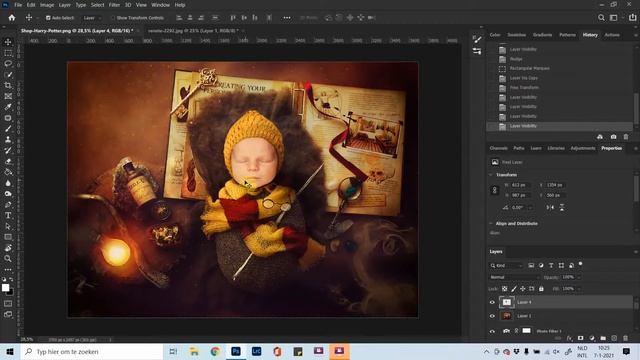
Task: Toggle link width and height constraint
Action: coord(495,190)
